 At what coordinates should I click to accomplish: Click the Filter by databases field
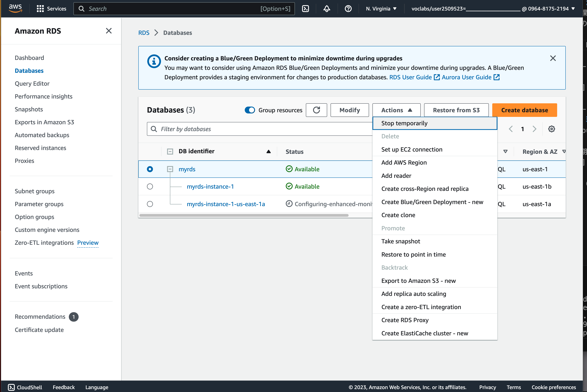coord(260,129)
